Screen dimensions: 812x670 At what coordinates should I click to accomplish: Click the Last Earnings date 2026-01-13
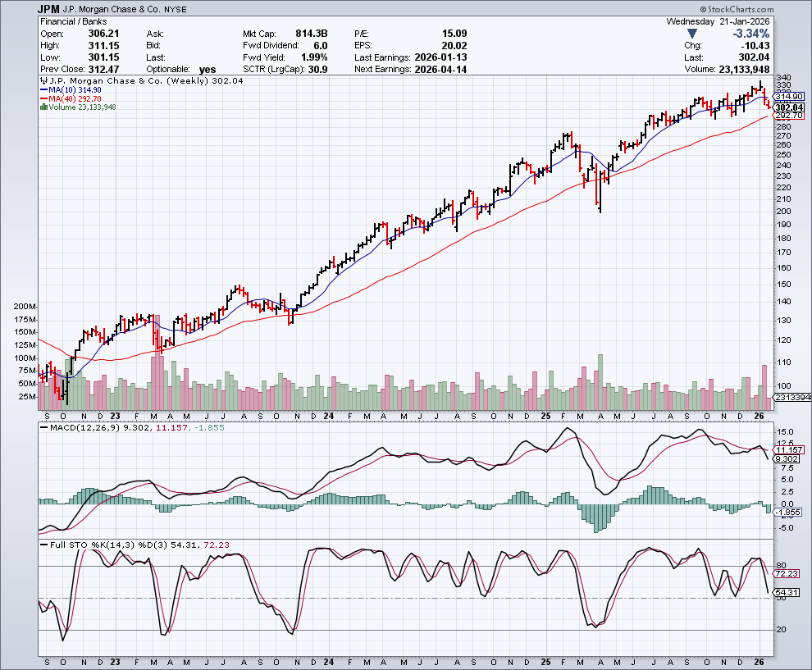pos(440,57)
